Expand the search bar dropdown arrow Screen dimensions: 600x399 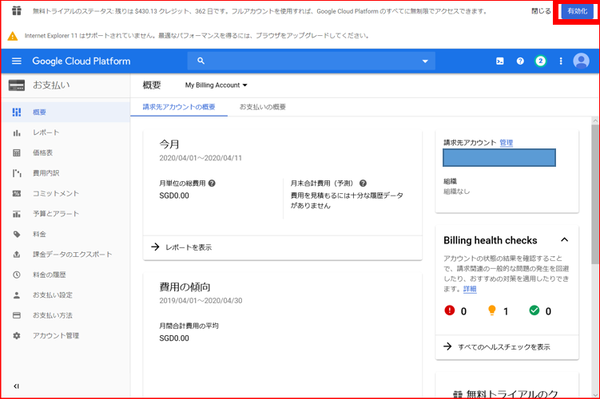tap(425, 61)
